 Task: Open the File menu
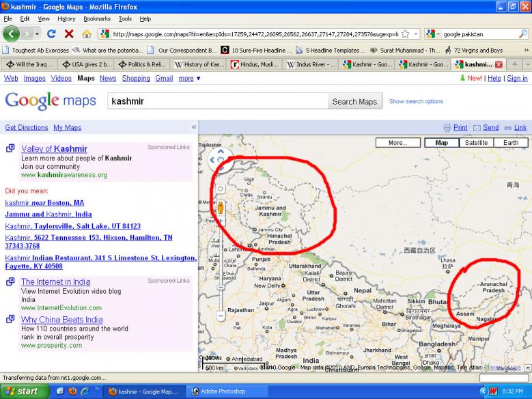(x=8, y=18)
